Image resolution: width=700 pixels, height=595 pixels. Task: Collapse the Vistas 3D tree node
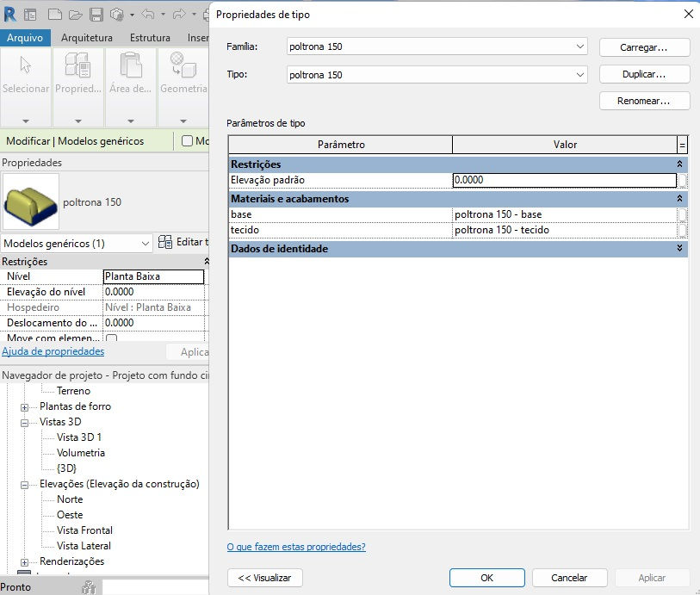click(25, 423)
